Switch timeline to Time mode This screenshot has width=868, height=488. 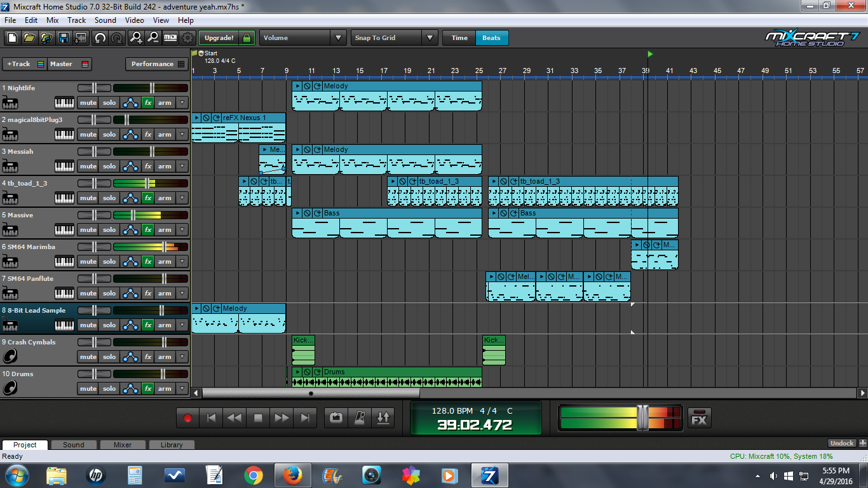[459, 38]
